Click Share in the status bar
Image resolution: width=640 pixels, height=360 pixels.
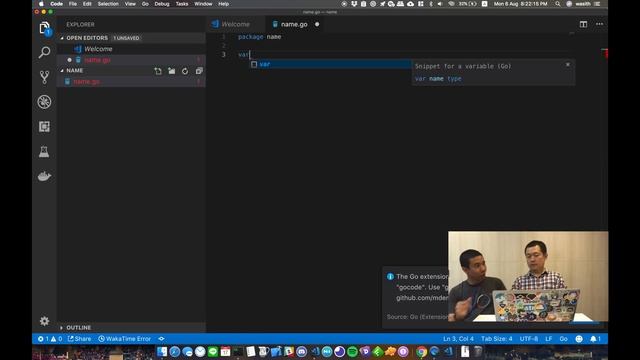[x=80, y=339]
